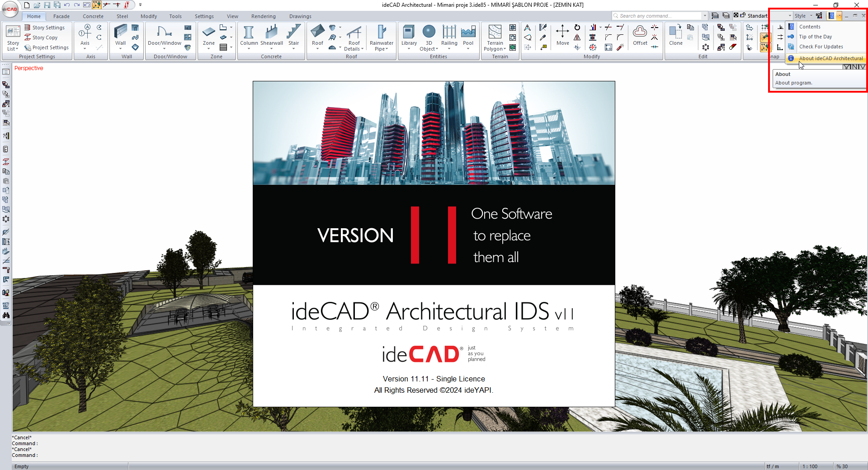868x470 pixels.
Task: Open the Story List tool
Action: pyautogui.click(x=13, y=38)
